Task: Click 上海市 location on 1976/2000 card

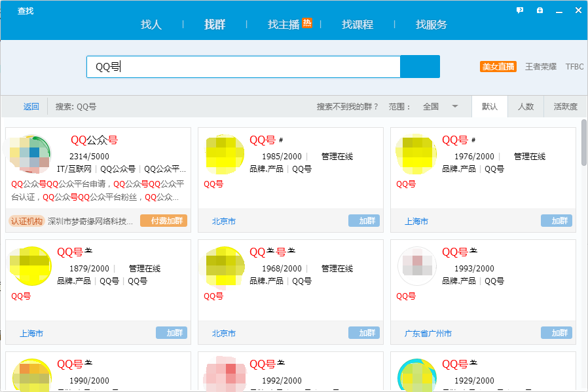Action: [x=416, y=222]
